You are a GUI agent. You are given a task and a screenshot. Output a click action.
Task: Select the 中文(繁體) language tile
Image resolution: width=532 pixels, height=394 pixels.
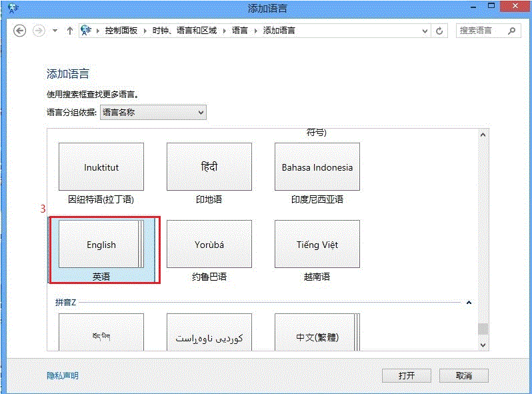click(x=317, y=332)
